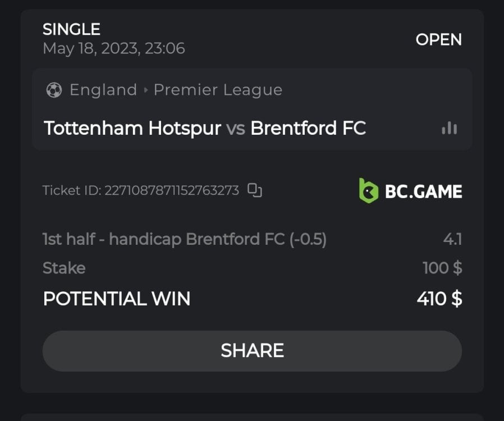This screenshot has height=421, width=504.
Task: Click the 100 $ stake amount
Action: (x=442, y=268)
